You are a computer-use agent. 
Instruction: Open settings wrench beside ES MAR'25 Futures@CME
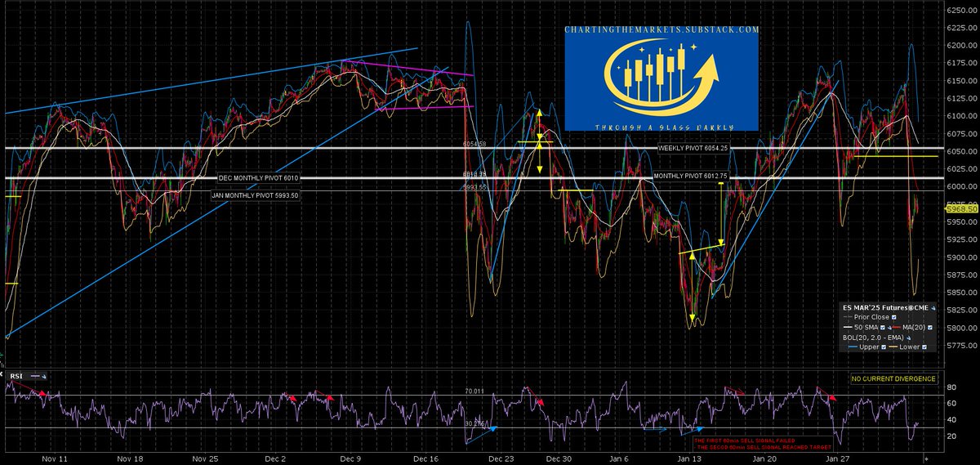tap(933, 308)
